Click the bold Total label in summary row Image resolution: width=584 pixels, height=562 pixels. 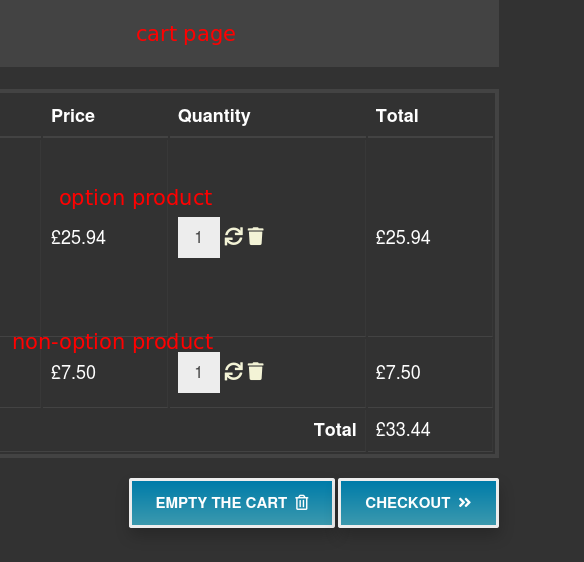(335, 429)
